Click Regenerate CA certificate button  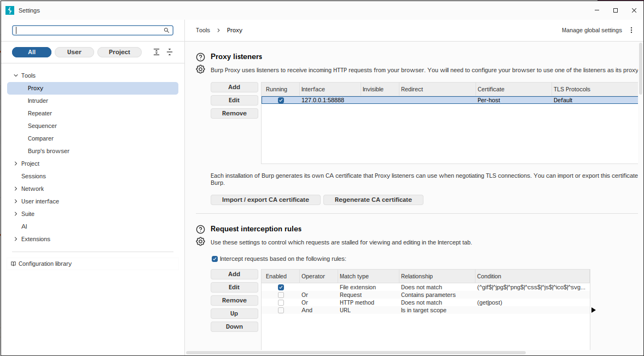373,200
